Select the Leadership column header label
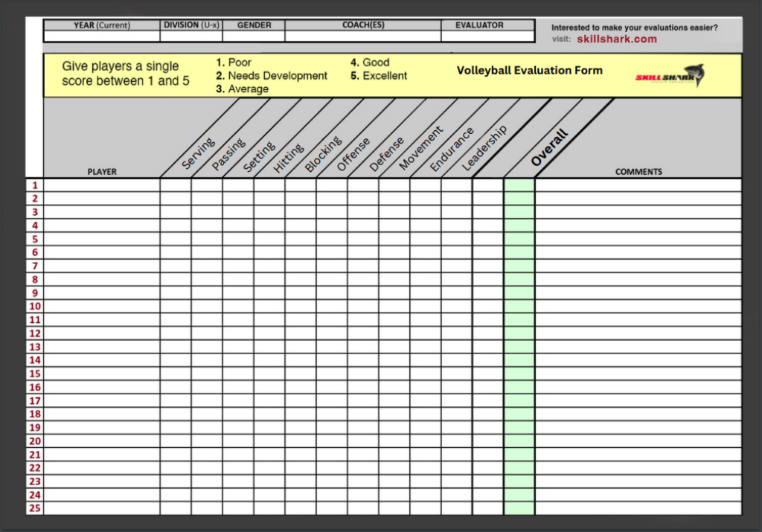Viewport: 762px width, 532px height. [x=484, y=148]
